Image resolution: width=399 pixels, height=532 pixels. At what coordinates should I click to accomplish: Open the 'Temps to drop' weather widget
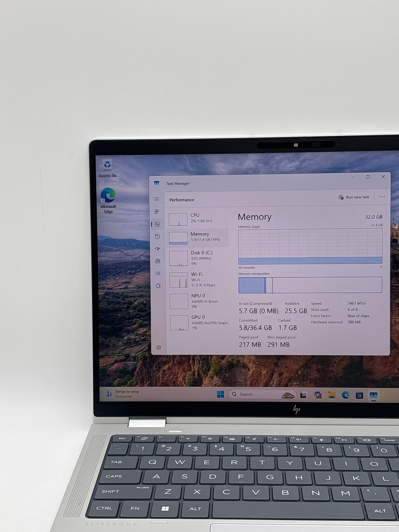click(x=123, y=394)
